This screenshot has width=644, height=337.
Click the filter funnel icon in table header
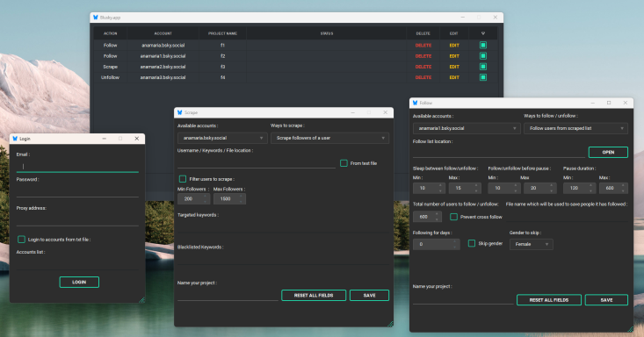483,33
